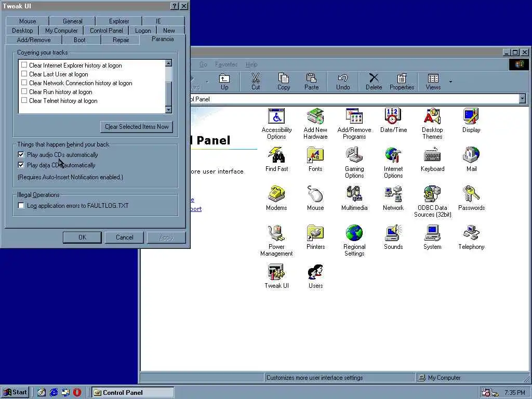The width and height of the screenshot is (532, 399).
Task: Click the Up toolbar button
Action: coord(224,82)
